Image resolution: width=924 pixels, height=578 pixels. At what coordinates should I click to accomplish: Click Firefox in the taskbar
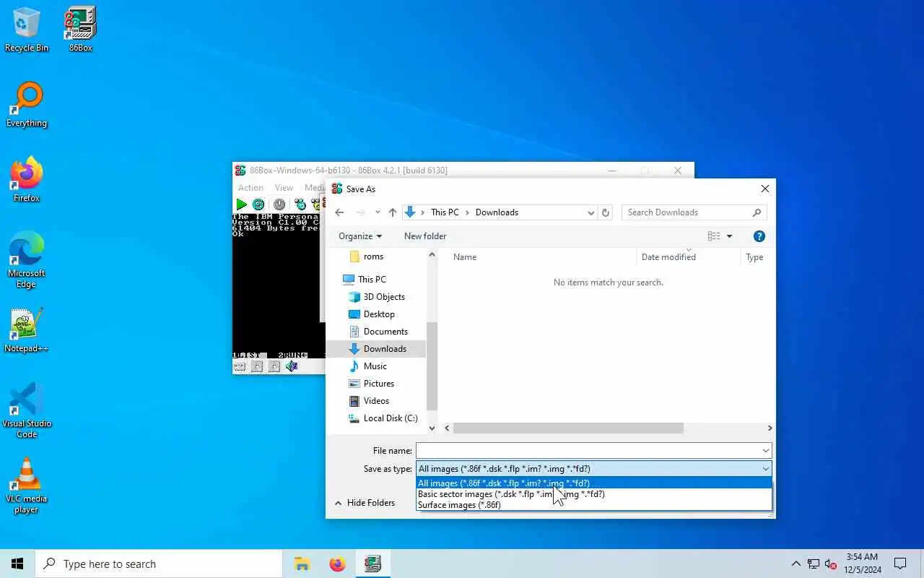[x=337, y=564]
